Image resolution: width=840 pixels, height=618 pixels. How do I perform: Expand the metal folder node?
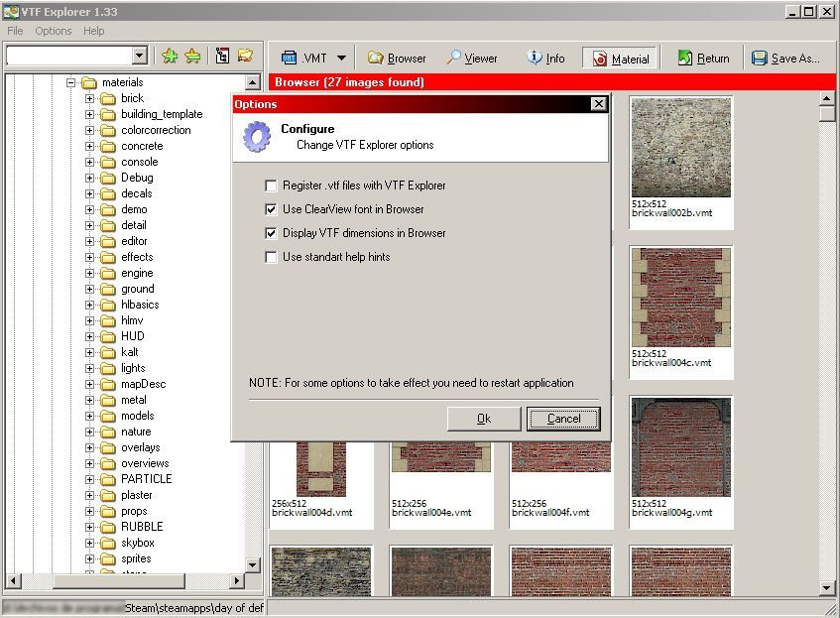(x=89, y=401)
